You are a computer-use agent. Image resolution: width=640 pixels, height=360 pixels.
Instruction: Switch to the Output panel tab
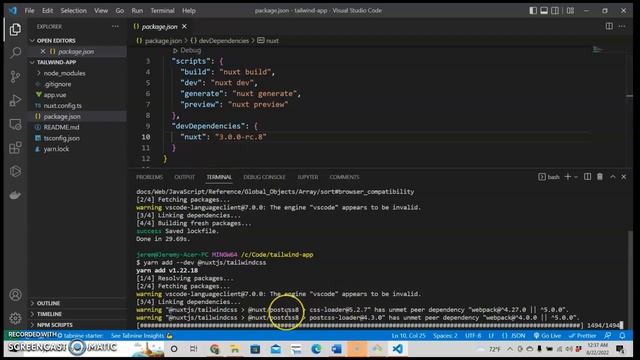[184, 177]
